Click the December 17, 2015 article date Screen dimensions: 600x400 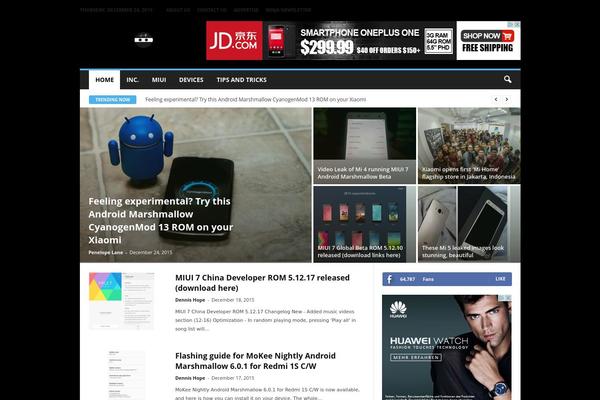pos(233,378)
